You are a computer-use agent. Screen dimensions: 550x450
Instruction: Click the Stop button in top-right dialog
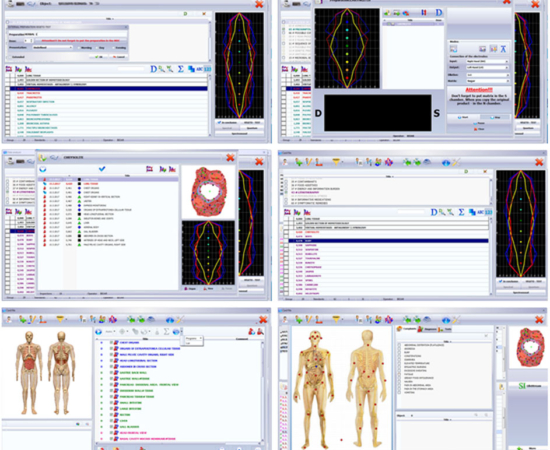pyautogui.click(x=495, y=117)
